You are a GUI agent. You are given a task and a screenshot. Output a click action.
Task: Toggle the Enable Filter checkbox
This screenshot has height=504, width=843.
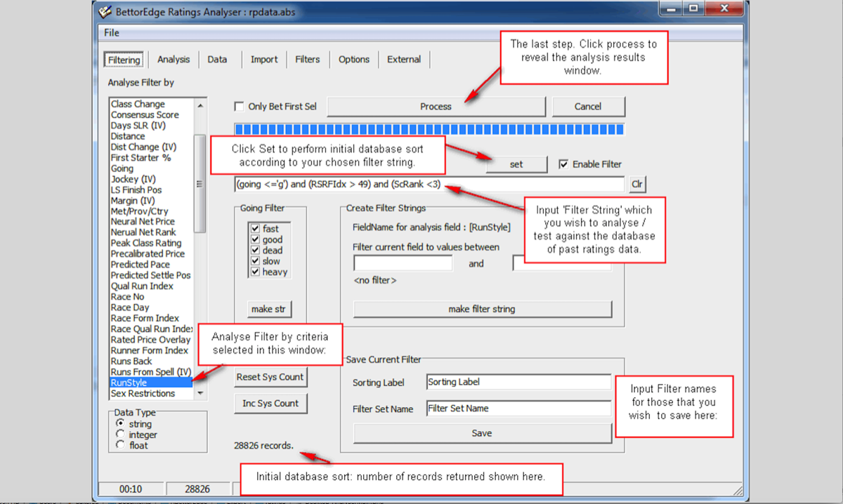563,164
